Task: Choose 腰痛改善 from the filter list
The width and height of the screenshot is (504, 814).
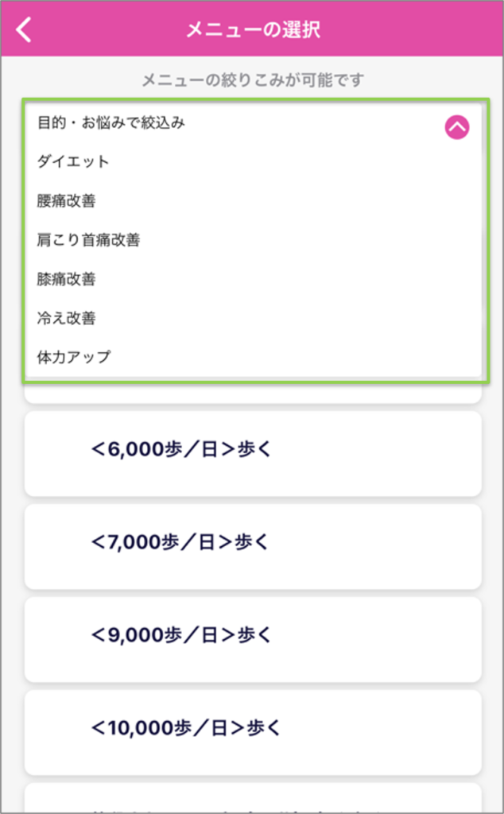Action: pyautogui.click(x=66, y=201)
